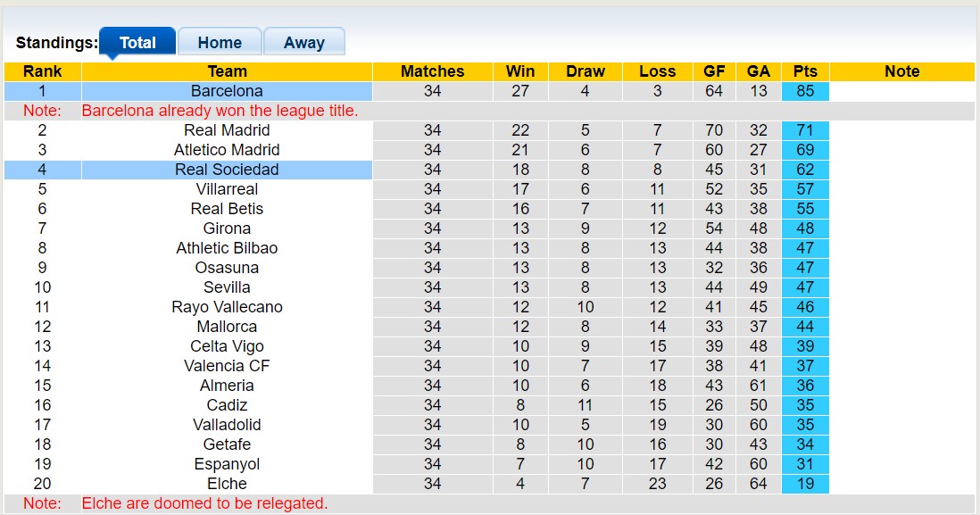The height and width of the screenshot is (515, 980).
Task: Click the Win column header
Action: (x=520, y=71)
